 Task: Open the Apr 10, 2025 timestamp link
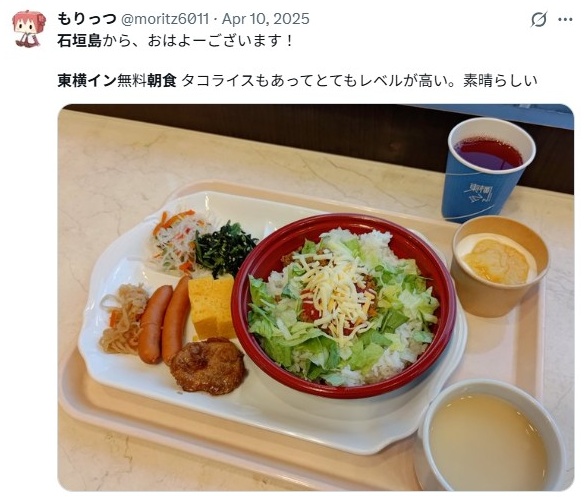pyautogui.click(x=266, y=19)
